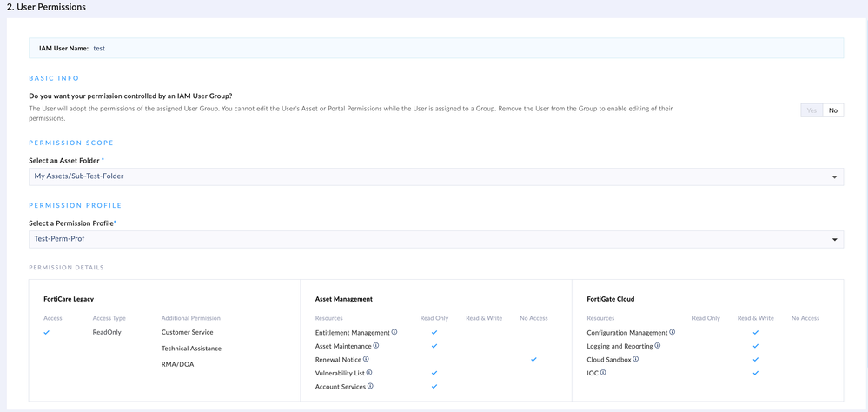Select No for IAM User Group control
This screenshot has width=868, height=412.
pyautogui.click(x=833, y=110)
